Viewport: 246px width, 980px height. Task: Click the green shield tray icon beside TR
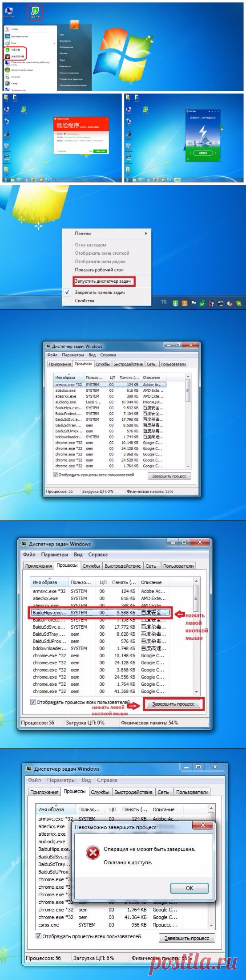click(x=176, y=303)
